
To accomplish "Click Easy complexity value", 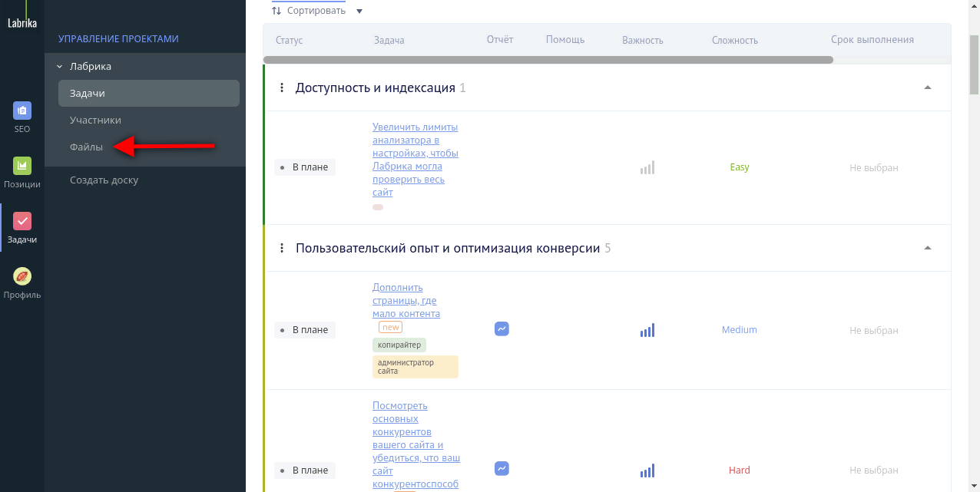I will 740,167.
